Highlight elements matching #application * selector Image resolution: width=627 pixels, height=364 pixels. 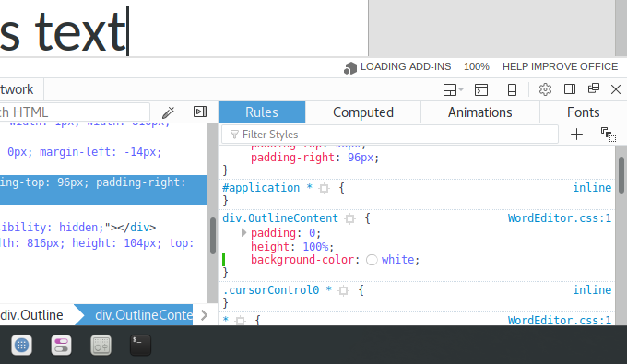(324, 188)
